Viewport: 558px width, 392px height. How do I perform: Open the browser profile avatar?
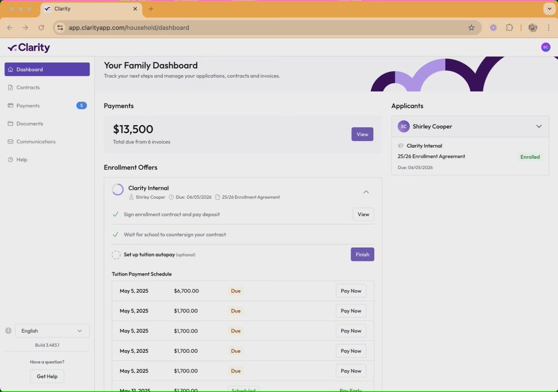(533, 27)
